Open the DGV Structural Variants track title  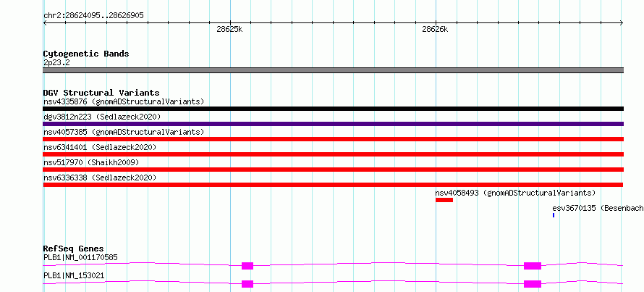[x=101, y=93]
